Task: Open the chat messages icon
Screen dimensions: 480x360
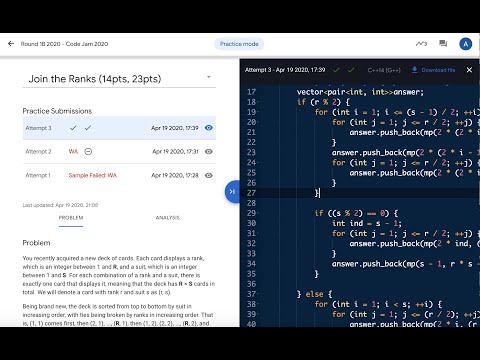Action: pyautogui.click(x=443, y=44)
